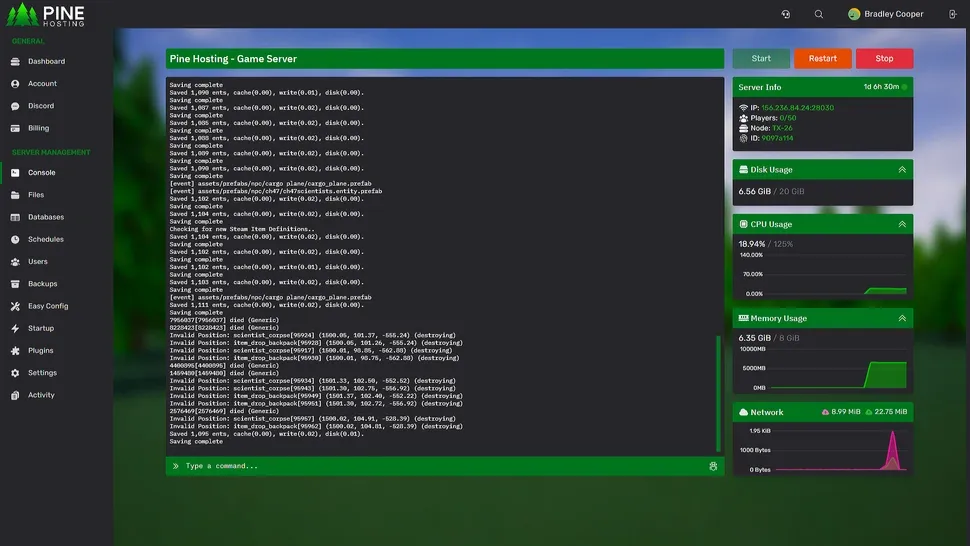This screenshot has width=970, height=546.
Task: Go to Databases in the sidebar
Action: (45, 217)
